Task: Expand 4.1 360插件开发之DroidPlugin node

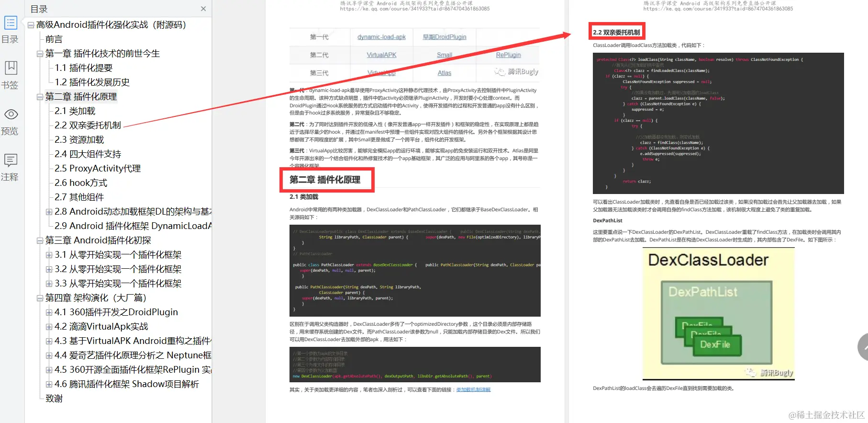Action: tap(49, 312)
